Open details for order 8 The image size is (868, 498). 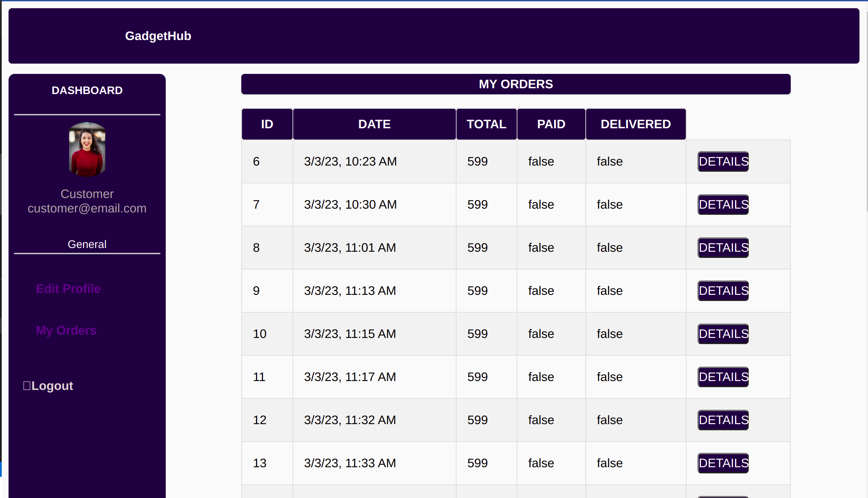(723, 248)
